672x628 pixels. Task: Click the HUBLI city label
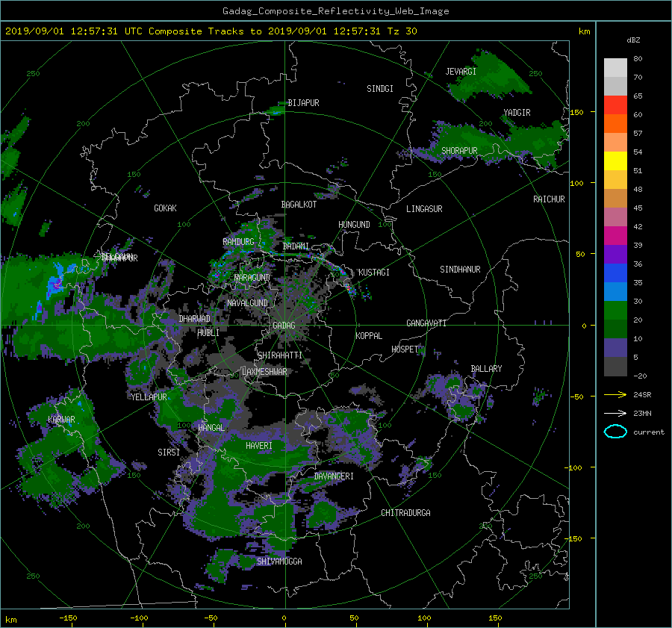point(208,333)
